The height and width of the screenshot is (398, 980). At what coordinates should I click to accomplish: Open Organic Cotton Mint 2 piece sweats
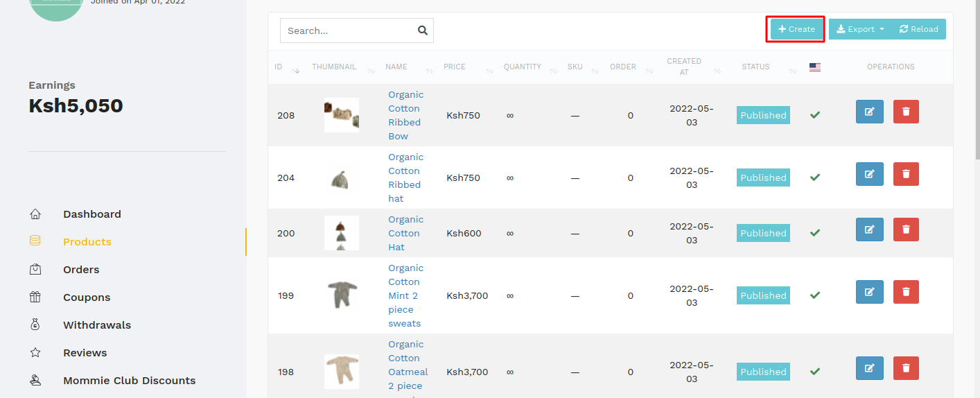tap(405, 295)
